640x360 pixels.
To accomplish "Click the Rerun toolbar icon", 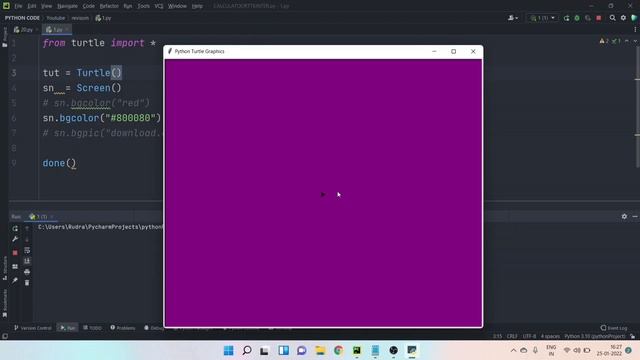I will pos(567,18).
